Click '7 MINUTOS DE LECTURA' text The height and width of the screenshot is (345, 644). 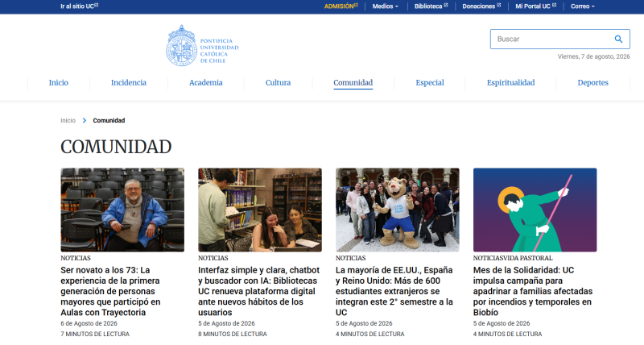pyautogui.click(x=95, y=334)
